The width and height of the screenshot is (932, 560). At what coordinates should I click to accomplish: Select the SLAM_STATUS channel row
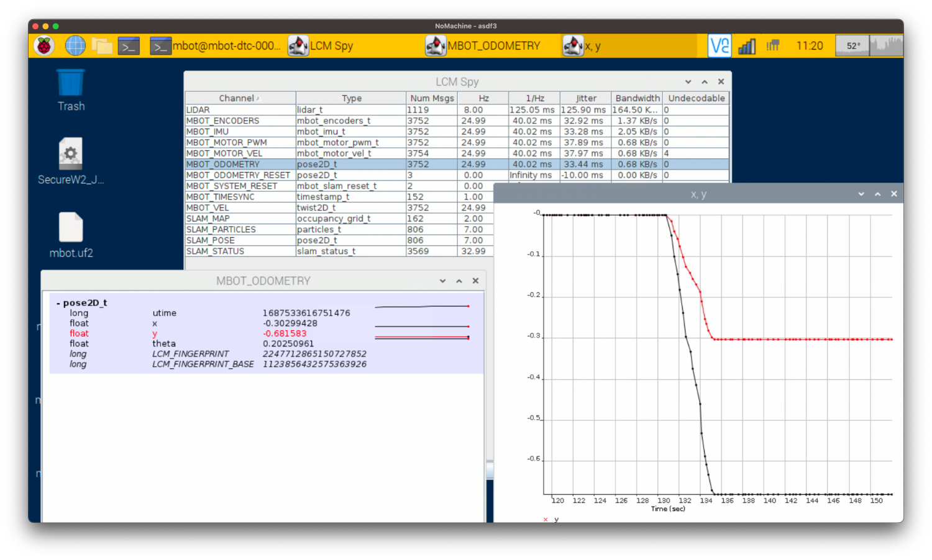(339, 251)
